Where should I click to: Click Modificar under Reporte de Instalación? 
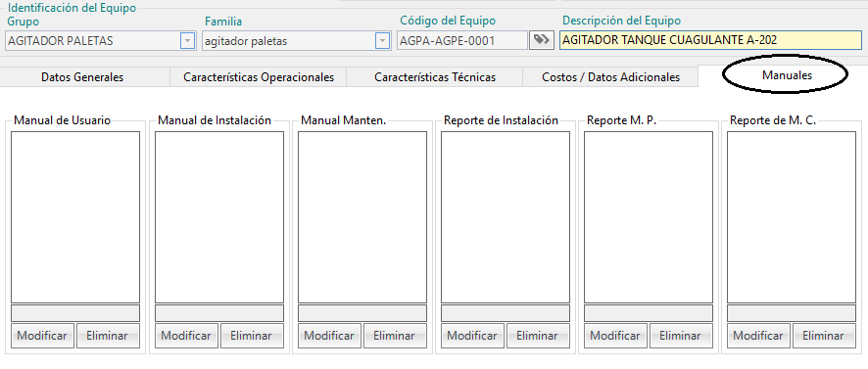tap(472, 336)
